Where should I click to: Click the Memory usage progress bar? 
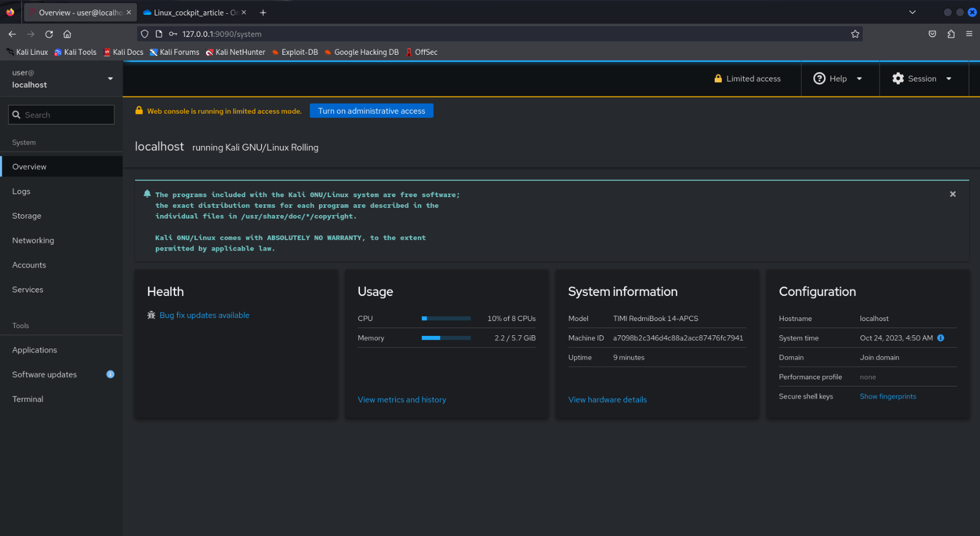tap(446, 338)
